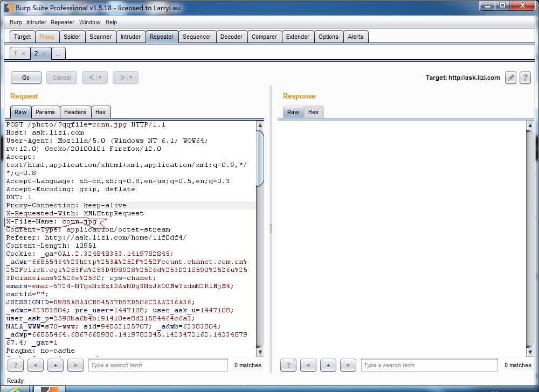
Task: Click the Request vertical scrollbar thumb
Action: pyautogui.click(x=260, y=158)
